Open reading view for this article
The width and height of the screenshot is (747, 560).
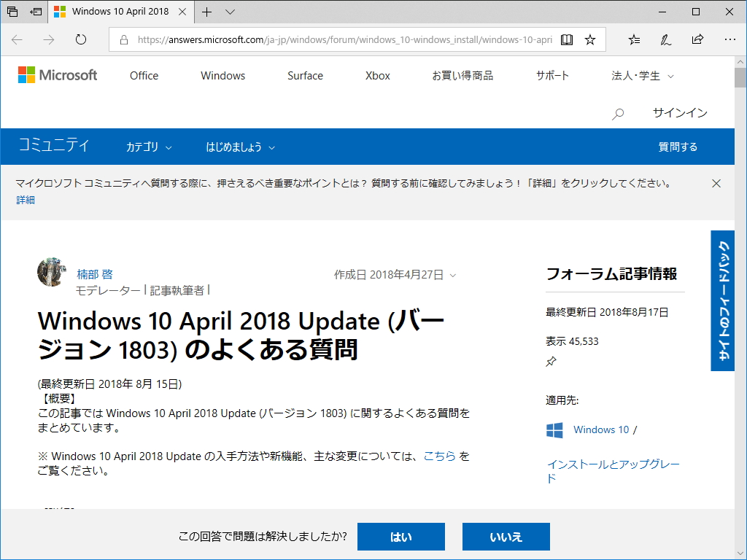[x=567, y=39]
